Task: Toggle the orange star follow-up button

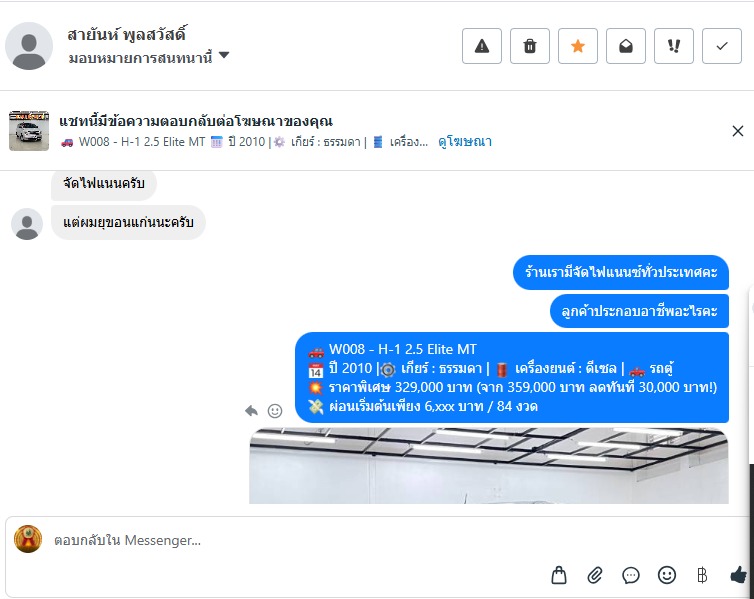Action: (x=578, y=46)
